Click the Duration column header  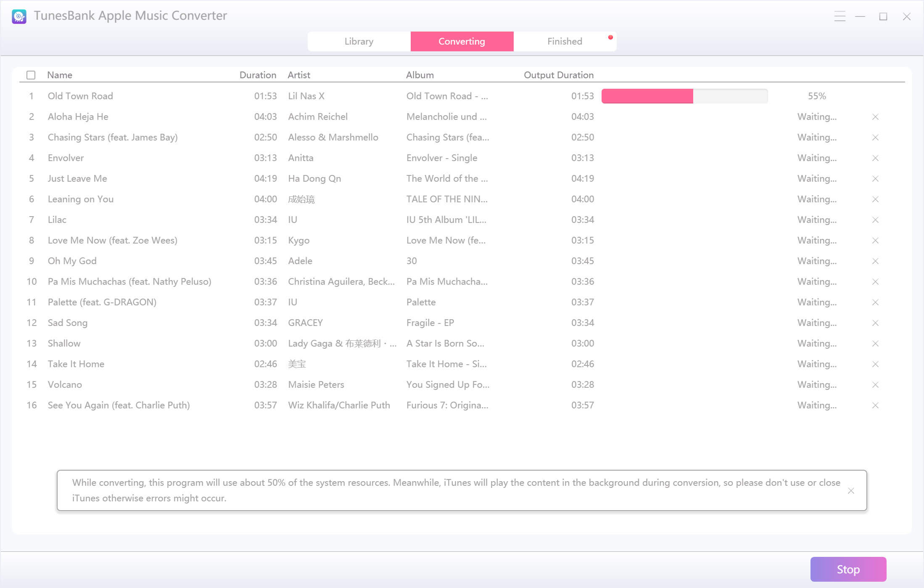[x=258, y=75]
